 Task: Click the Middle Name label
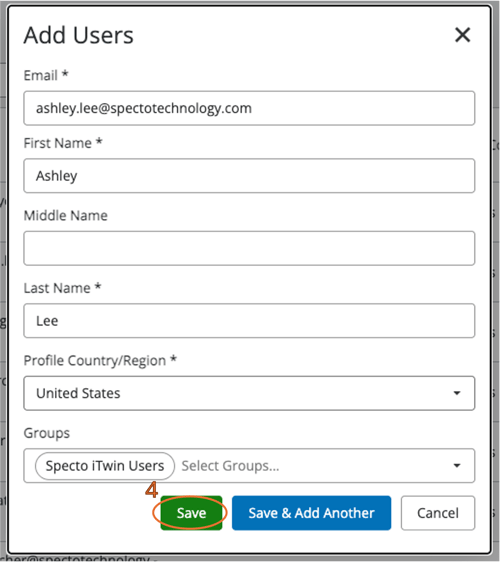(x=66, y=215)
